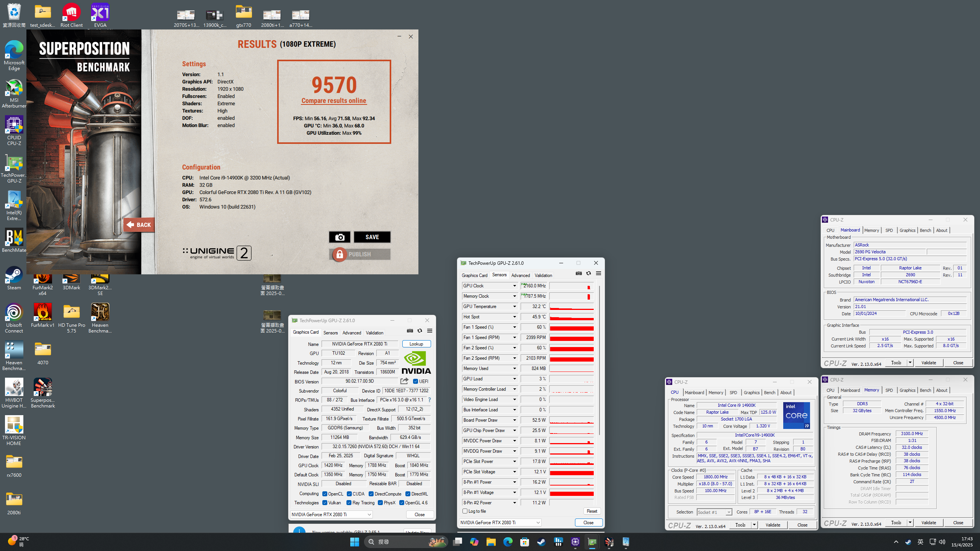Open Tools dropdown arrow in CPU-Z CPU window

coord(754,525)
